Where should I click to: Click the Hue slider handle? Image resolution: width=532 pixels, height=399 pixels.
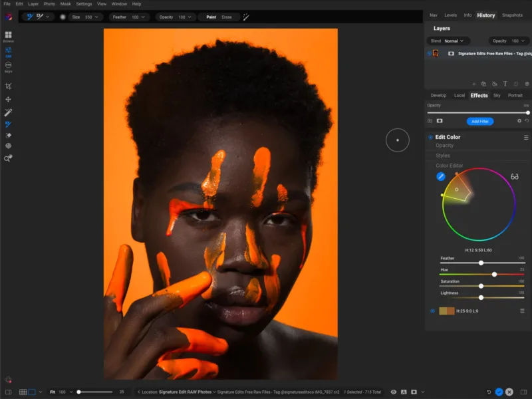(494, 274)
